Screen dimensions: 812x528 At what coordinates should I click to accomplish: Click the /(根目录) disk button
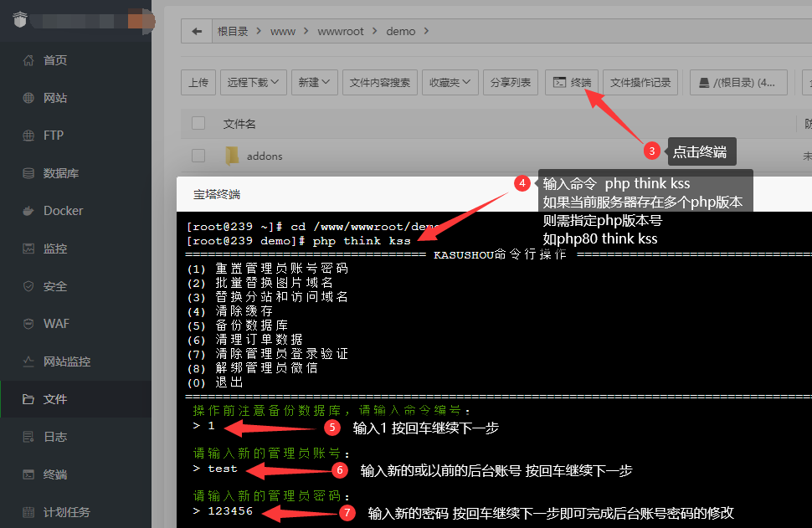pyautogui.click(x=738, y=82)
